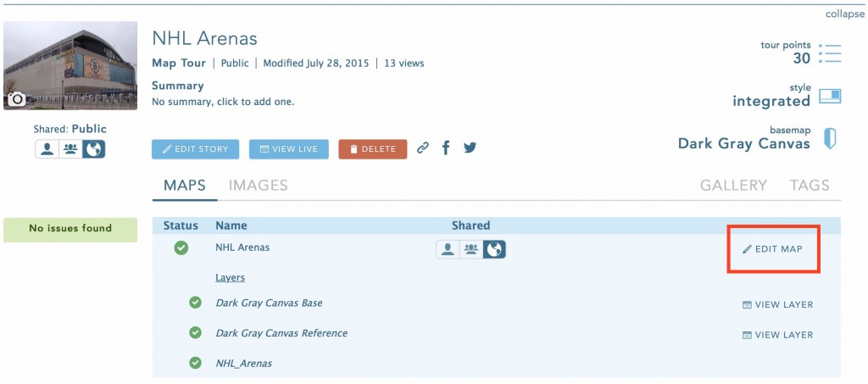Click summary text to add one
This screenshot has width=868, height=384.
click(223, 102)
